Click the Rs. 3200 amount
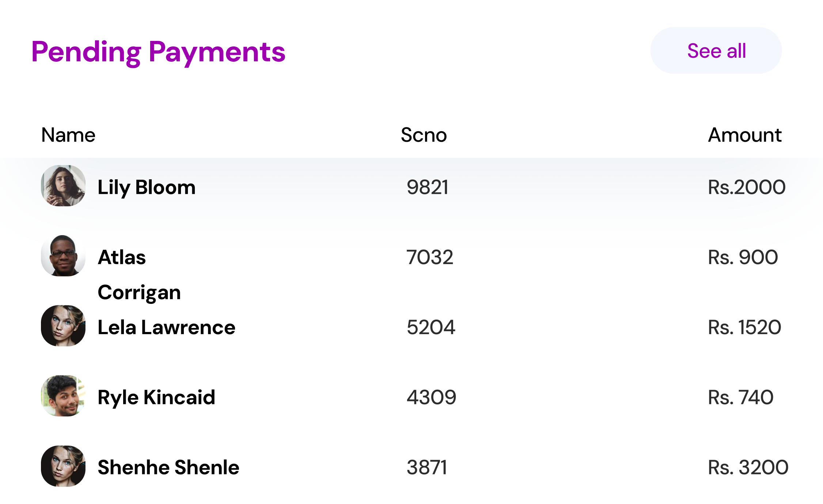The height and width of the screenshot is (504, 823). point(748,468)
